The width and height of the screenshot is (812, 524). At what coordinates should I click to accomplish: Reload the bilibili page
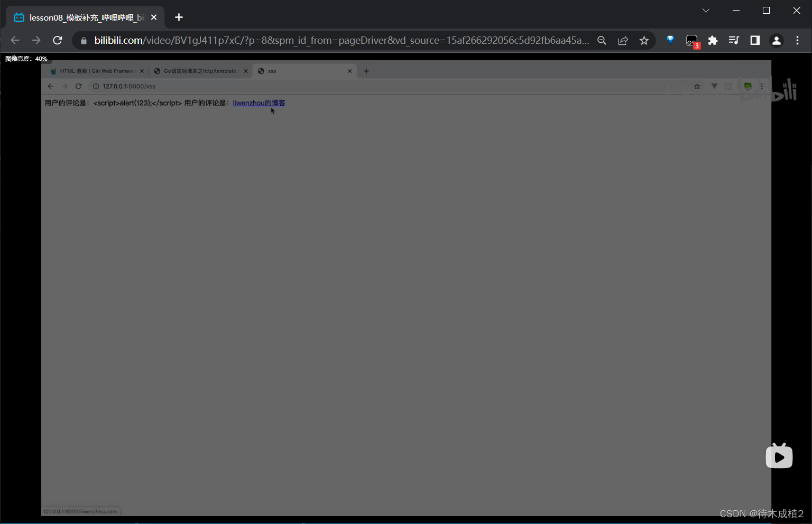tap(58, 41)
